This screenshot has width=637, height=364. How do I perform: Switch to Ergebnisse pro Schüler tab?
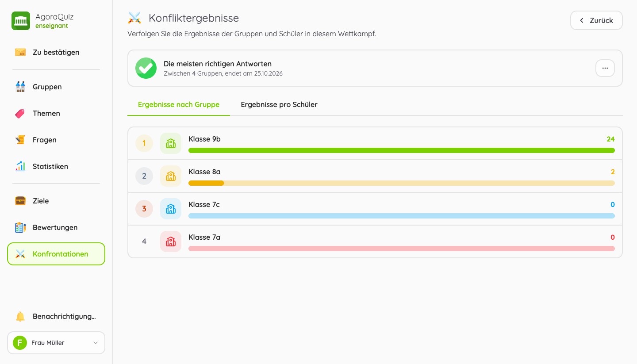point(279,105)
